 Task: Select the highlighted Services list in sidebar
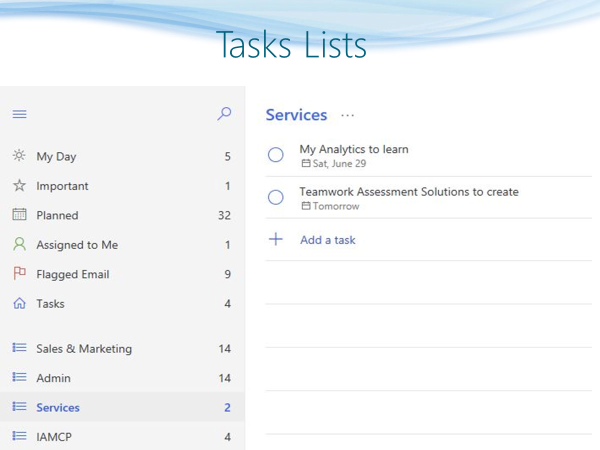coord(58,408)
